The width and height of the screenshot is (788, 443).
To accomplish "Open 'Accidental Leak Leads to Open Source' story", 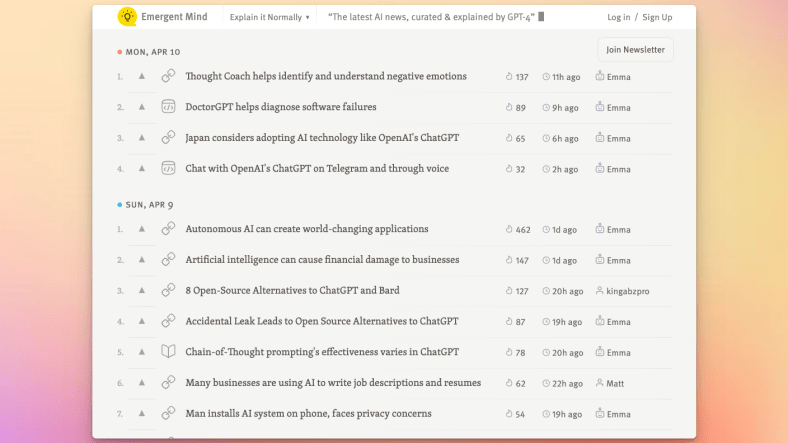I will point(322,322).
